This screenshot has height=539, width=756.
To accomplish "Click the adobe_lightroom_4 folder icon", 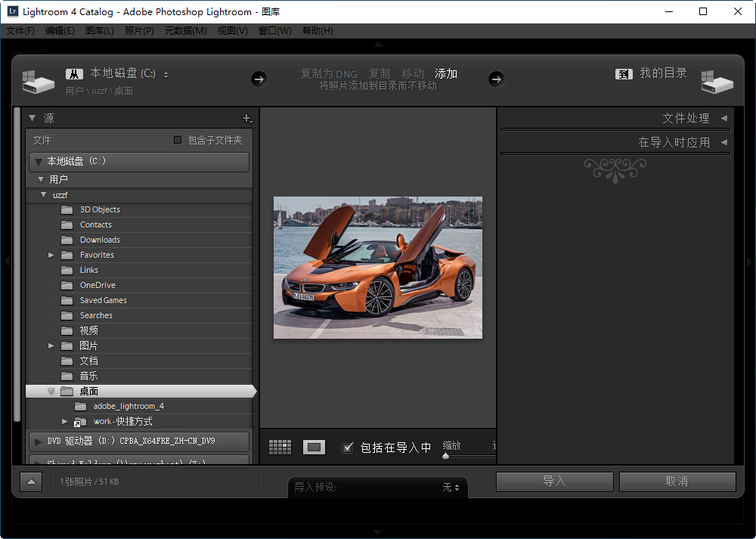I will click(81, 407).
